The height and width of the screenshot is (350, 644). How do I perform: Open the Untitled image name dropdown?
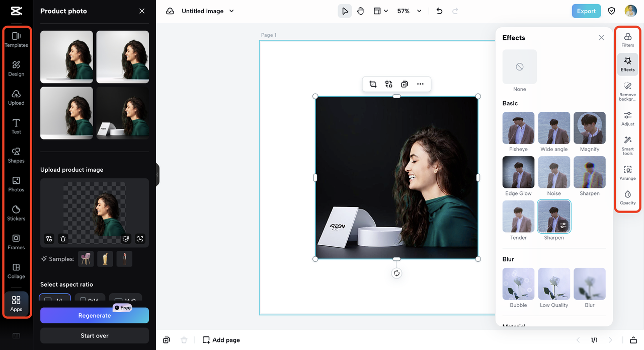[x=208, y=11]
